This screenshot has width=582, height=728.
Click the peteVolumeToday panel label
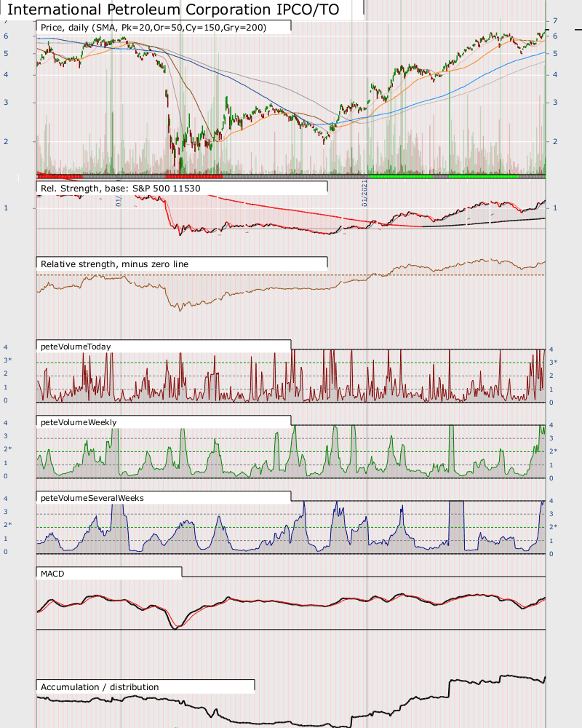click(x=76, y=347)
